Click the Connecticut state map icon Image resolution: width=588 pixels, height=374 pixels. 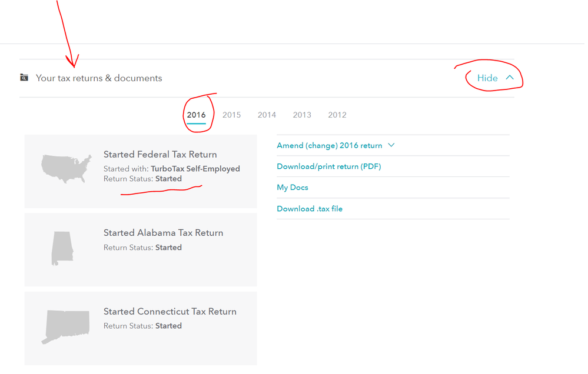tap(65, 326)
